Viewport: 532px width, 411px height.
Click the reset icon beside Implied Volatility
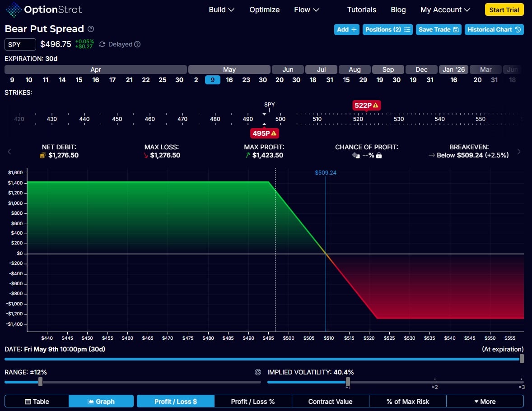pyautogui.click(x=258, y=372)
